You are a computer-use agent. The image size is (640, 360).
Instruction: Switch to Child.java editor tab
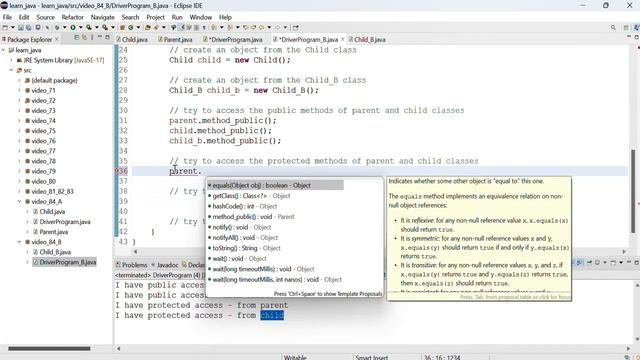pyautogui.click(x=132, y=40)
